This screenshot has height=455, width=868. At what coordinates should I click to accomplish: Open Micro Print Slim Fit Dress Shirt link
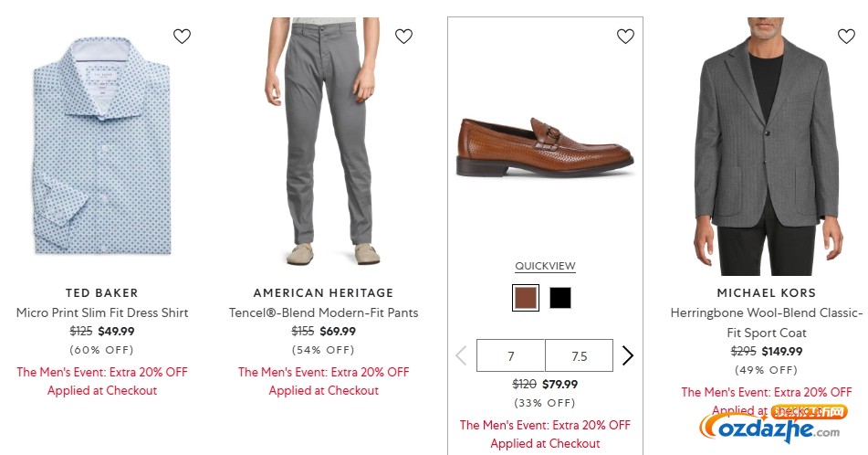click(x=102, y=312)
